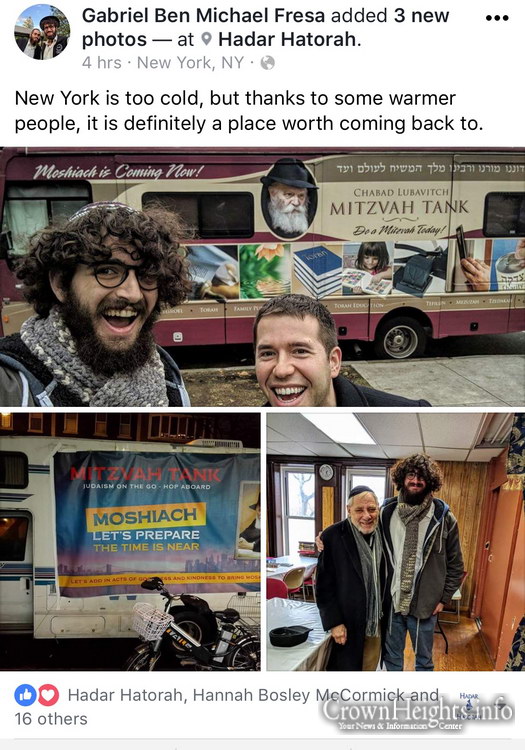Open the Moshiach banner photo thumbnail

130,541
